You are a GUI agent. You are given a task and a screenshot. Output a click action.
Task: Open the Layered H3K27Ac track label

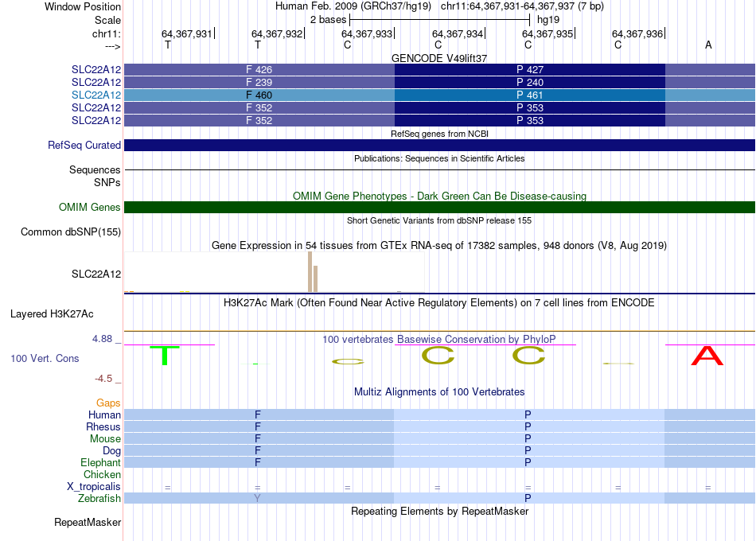pyautogui.click(x=52, y=314)
